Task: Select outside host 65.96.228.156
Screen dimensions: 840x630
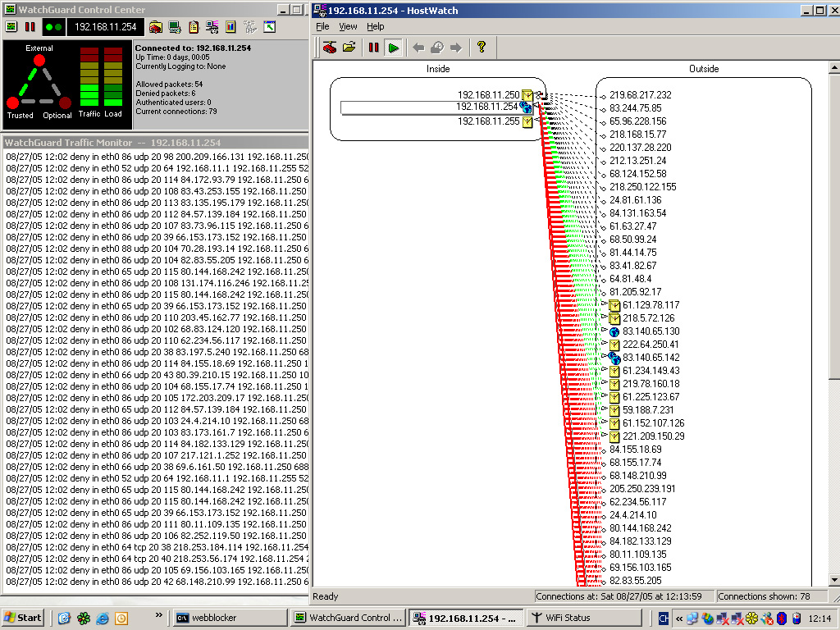Action: click(638, 121)
